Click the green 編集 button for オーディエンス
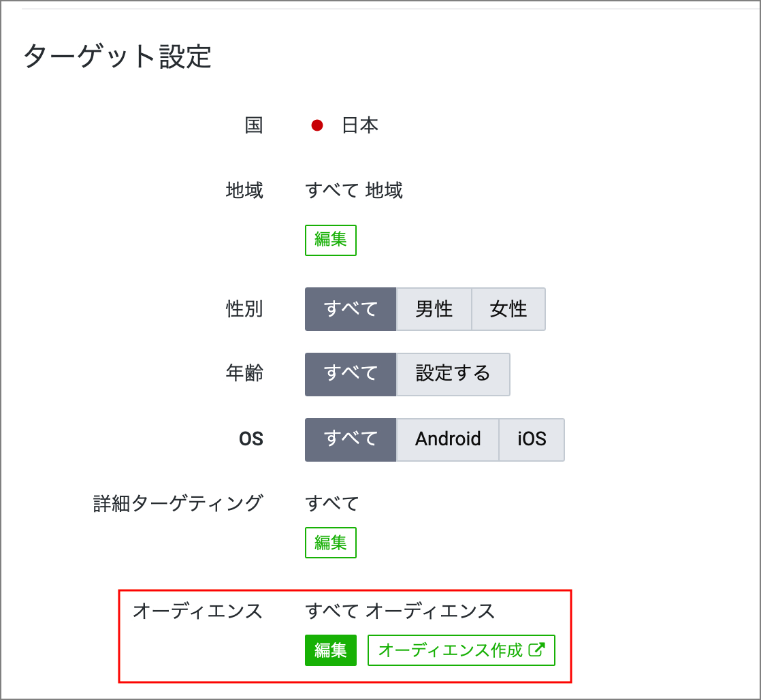 click(x=331, y=650)
